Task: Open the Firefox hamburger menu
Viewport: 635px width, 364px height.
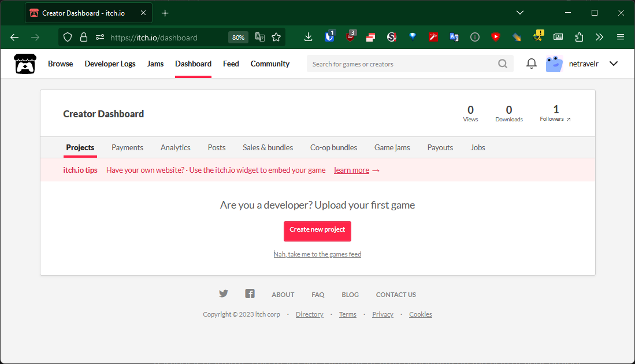Action: point(621,37)
